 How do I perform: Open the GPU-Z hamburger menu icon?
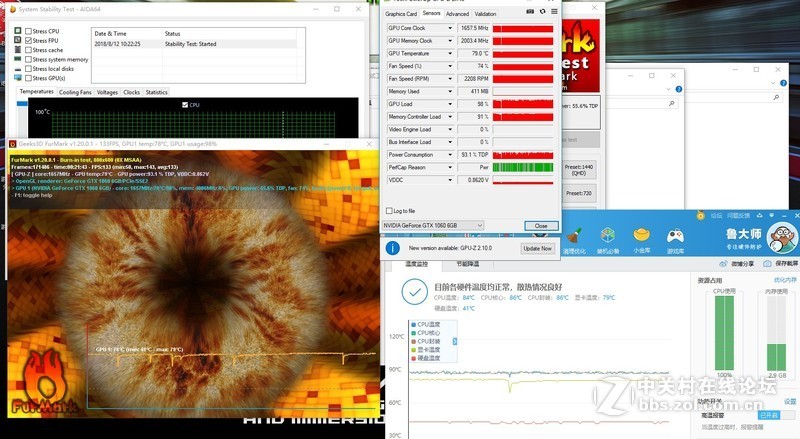[x=554, y=13]
